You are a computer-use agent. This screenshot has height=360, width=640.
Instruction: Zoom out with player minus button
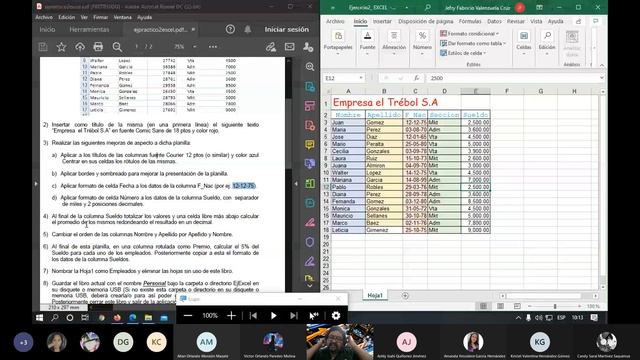coord(188,316)
